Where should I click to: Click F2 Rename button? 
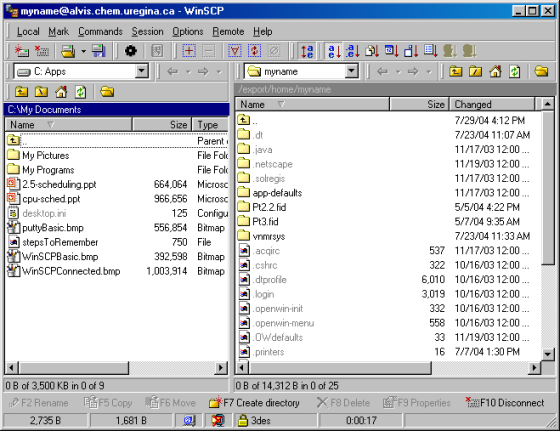pyautogui.click(x=38, y=403)
